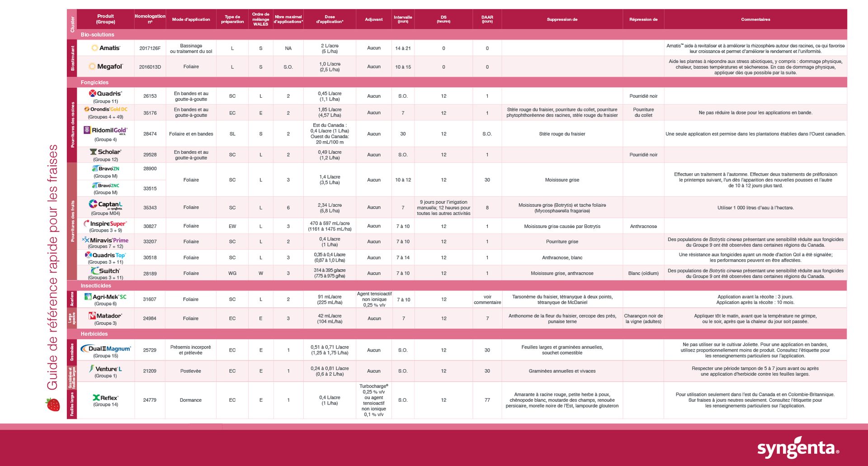Viewport: 868px width, 466px height.
Task: Select the Matador insecticide logo
Action: tap(105, 316)
